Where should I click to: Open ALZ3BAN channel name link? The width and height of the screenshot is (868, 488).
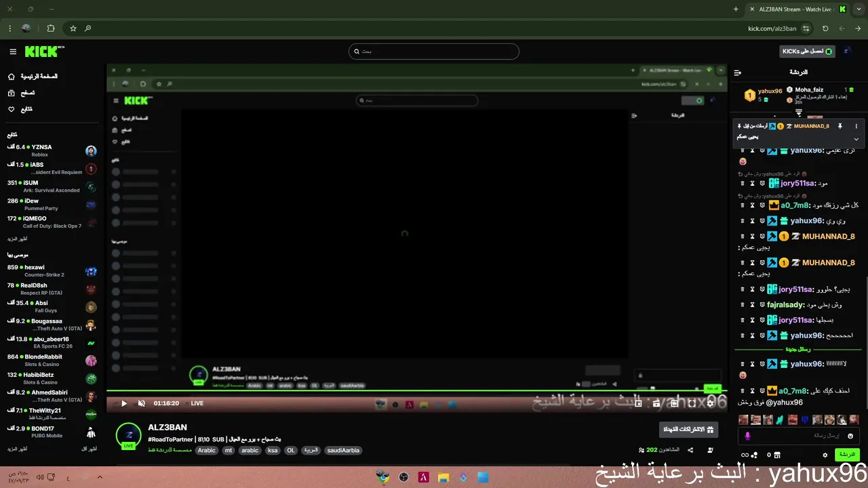tap(167, 428)
